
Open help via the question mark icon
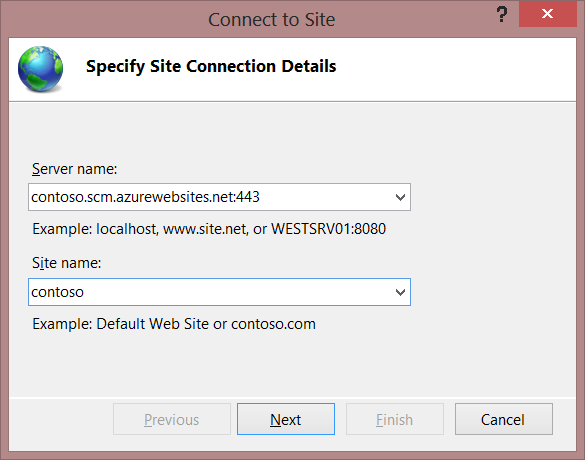(x=502, y=15)
